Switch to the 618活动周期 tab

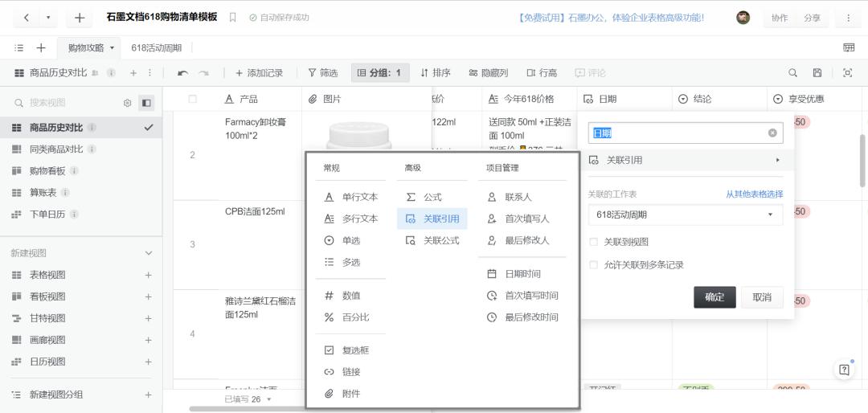point(156,47)
